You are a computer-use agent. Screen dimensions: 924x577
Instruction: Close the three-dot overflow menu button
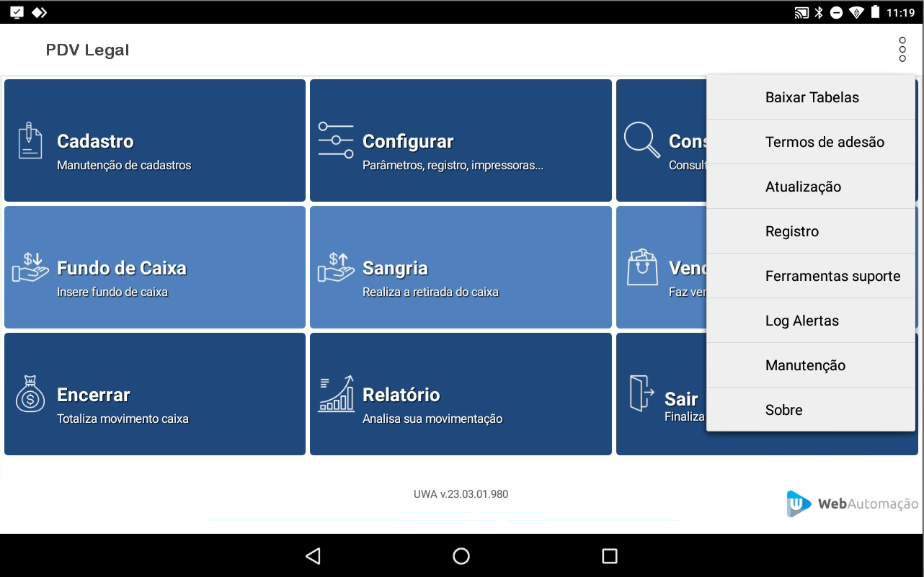902,50
